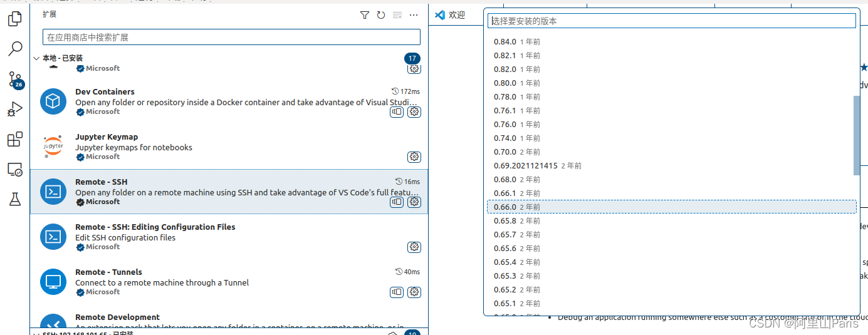Select version 0.82.1
Image resolution: width=868 pixels, height=335 pixels.
click(x=671, y=56)
